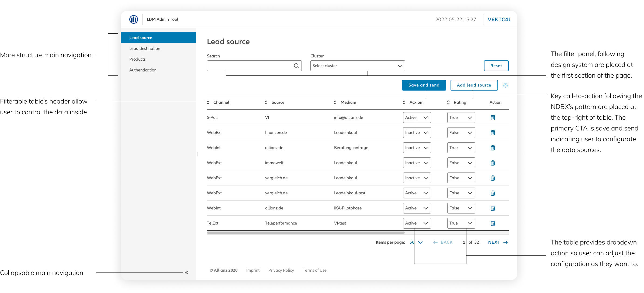
Task: Click the horizontal table scrollbar
Action: (x=306, y=233)
